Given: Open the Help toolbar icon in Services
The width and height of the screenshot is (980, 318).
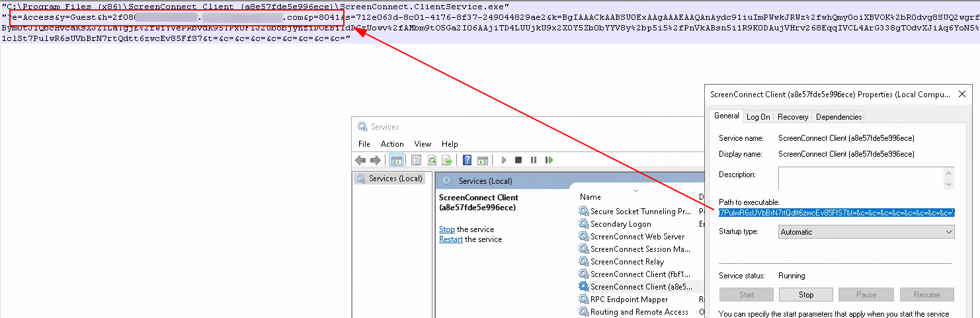Looking at the screenshot, I should (x=467, y=160).
